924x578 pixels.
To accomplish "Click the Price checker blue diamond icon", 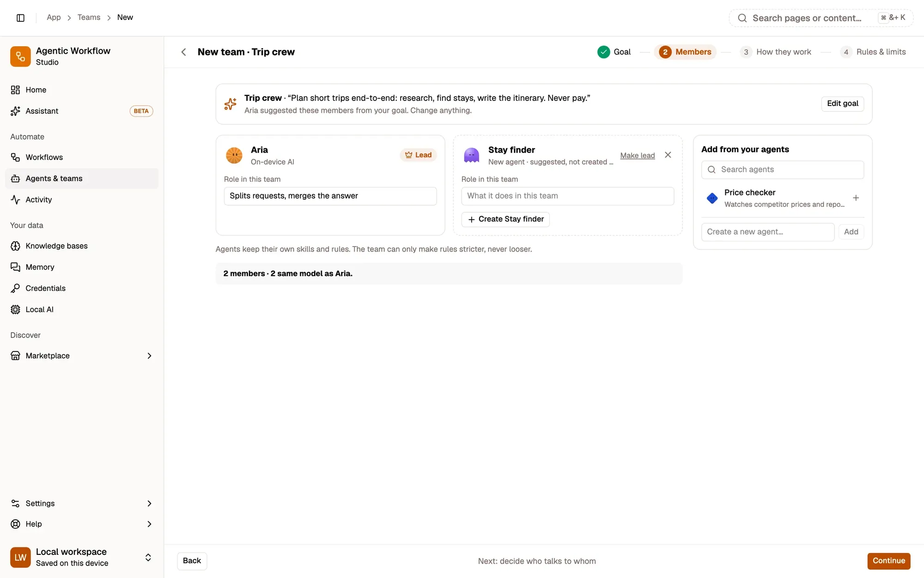I will pos(712,198).
